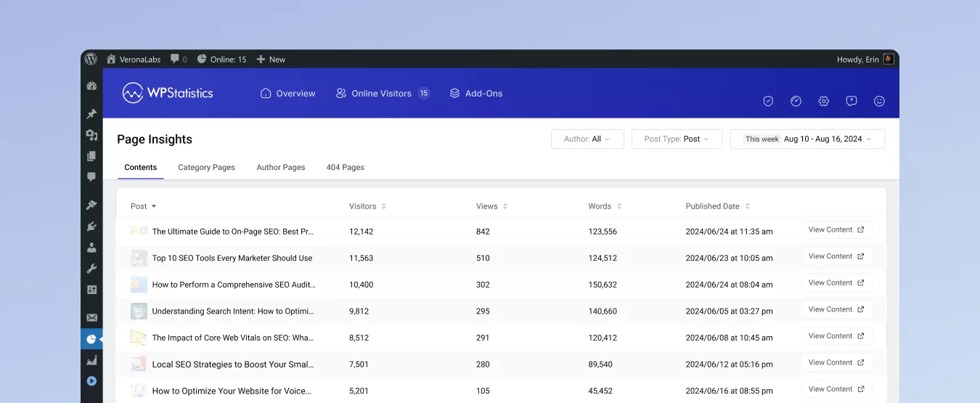This screenshot has height=403, width=980.
Task: Open the shield privacy audit icon
Action: [x=768, y=102]
